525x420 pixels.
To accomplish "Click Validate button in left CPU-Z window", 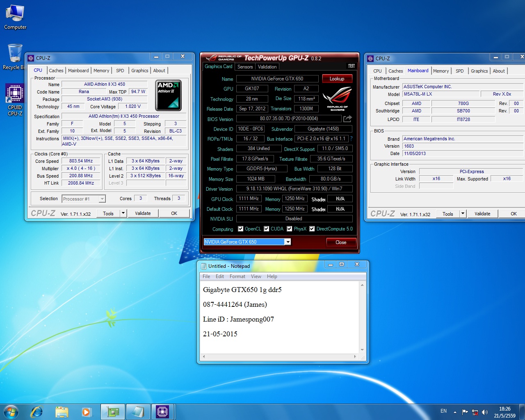I will click(143, 213).
